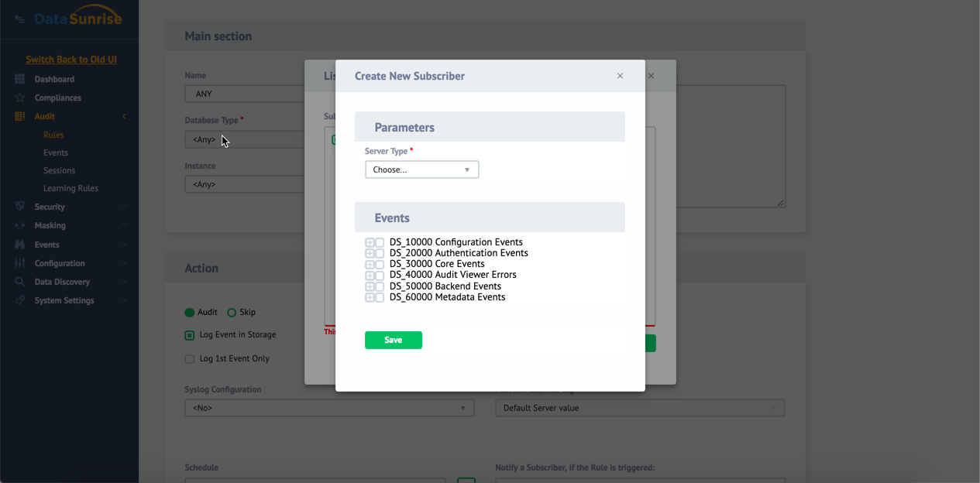Image resolution: width=980 pixels, height=483 pixels.
Task: Click the Events binoculars icon
Action: click(x=20, y=245)
